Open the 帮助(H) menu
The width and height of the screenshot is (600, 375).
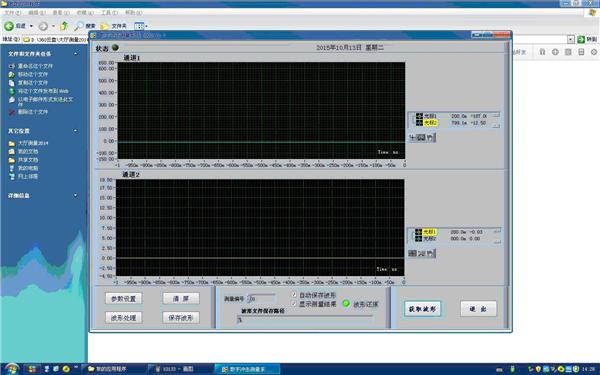tap(134, 13)
